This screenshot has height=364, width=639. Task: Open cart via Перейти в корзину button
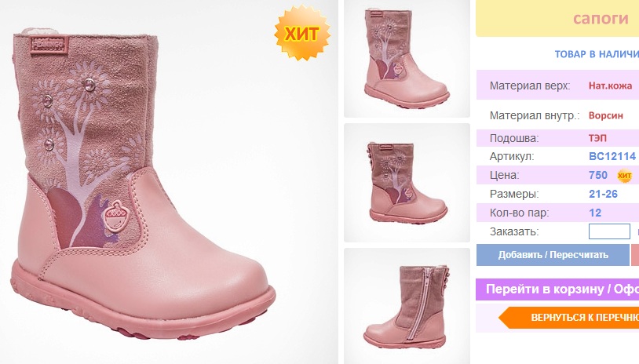(x=557, y=289)
